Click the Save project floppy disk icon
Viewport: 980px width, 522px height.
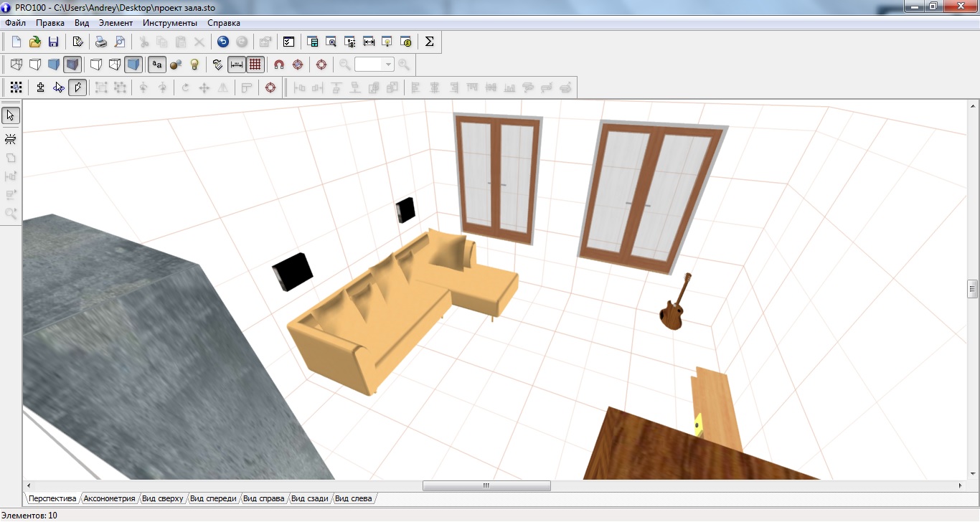(53, 42)
